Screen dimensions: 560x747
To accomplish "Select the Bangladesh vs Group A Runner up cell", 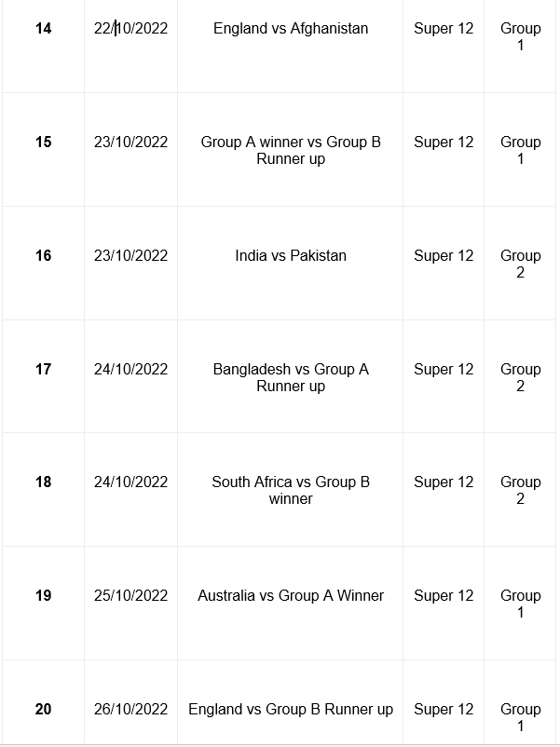I will coord(290,376).
